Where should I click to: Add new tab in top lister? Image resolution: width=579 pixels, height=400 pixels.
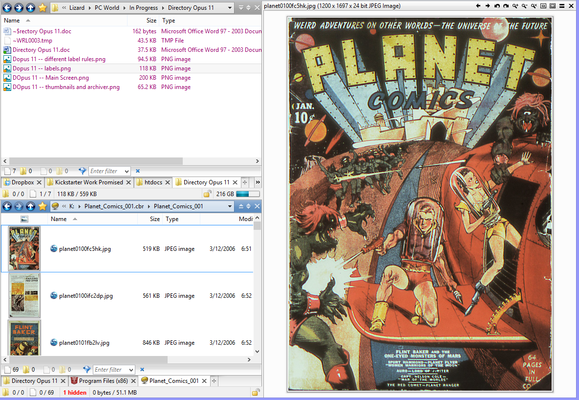coord(245,182)
